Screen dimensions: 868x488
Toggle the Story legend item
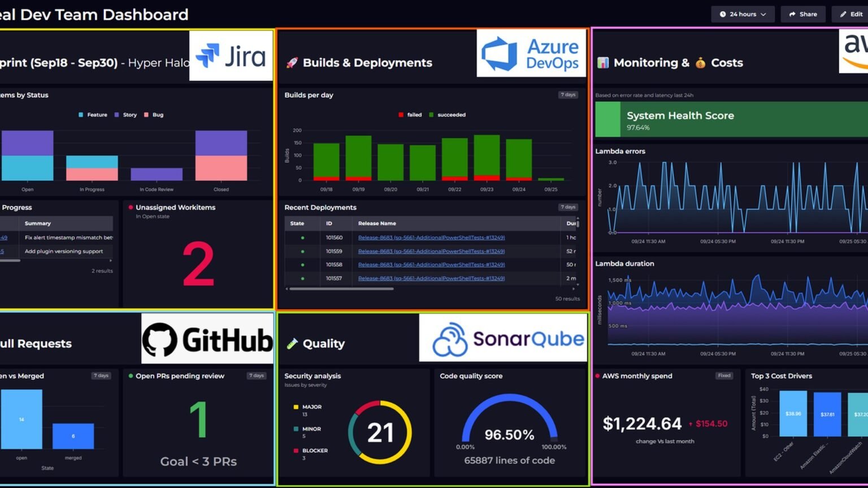click(x=126, y=115)
